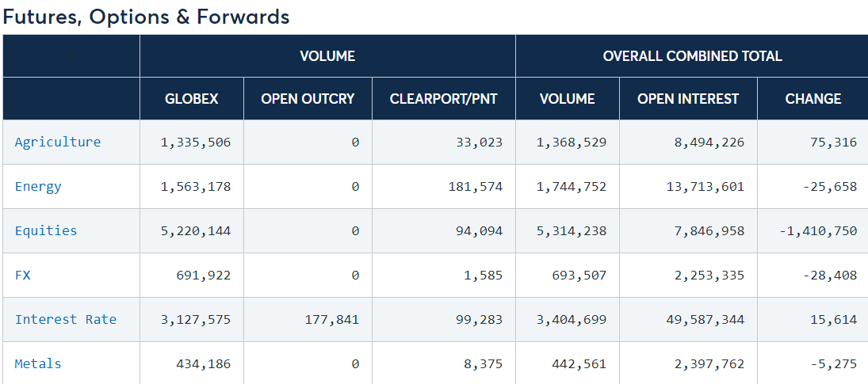Select FX total volume 693,507
Viewport: 868px width, 384px height.
579,276
